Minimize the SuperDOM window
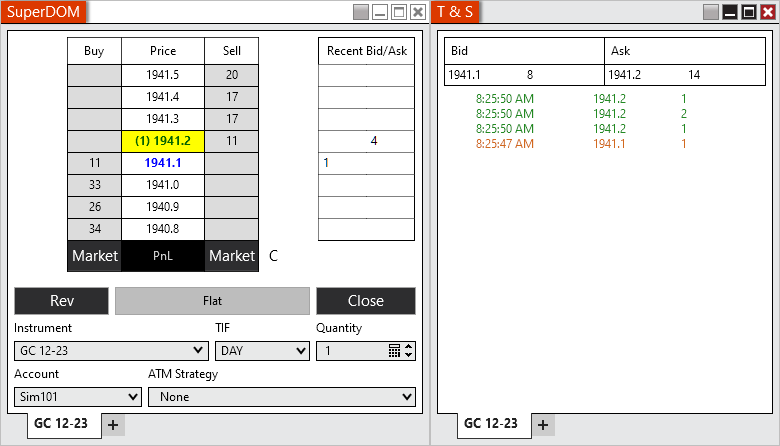 (x=380, y=12)
